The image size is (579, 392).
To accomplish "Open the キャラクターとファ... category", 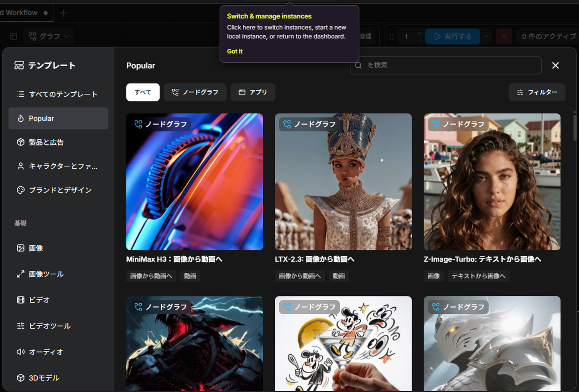I will tap(58, 166).
